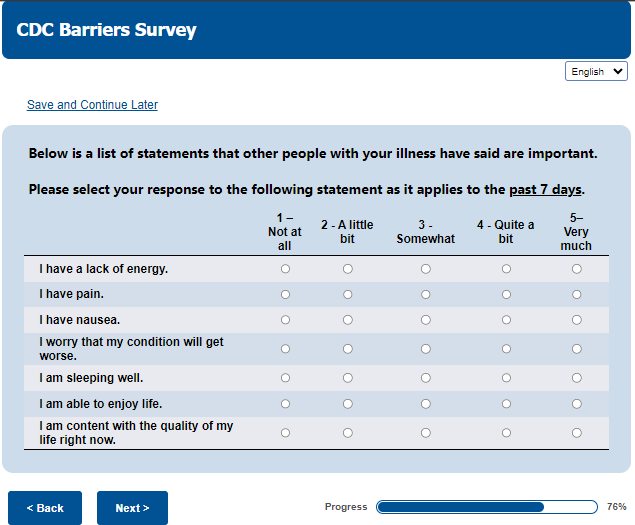Mark 'Somewhat' for I am sleeping well

[426, 378]
